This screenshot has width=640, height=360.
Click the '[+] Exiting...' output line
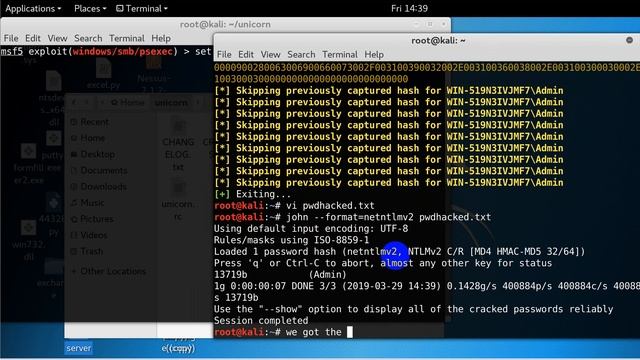point(253,194)
